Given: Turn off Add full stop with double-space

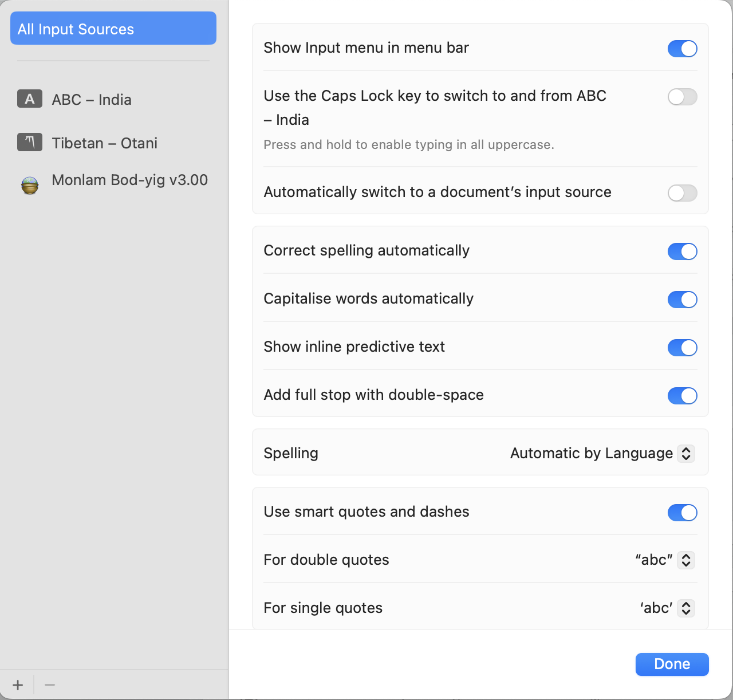Looking at the screenshot, I should click(x=682, y=396).
